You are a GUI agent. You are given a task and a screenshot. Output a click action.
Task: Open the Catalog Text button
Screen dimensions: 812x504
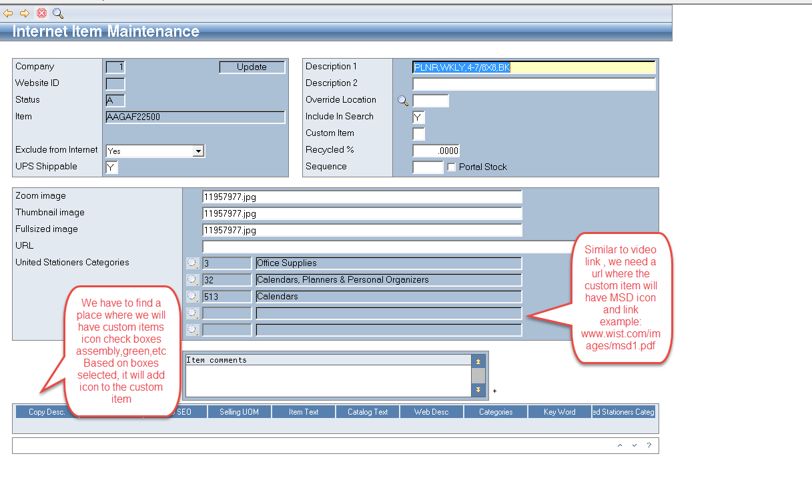pos(368,412)
